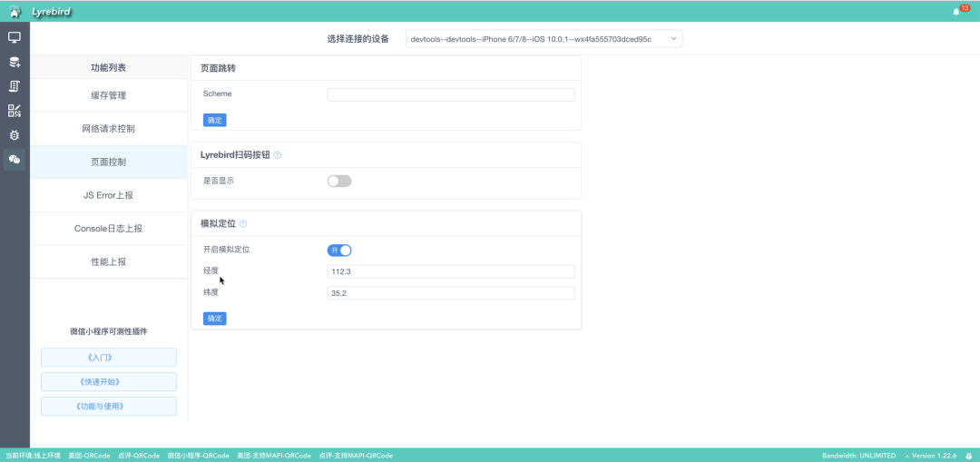This screenshot has width=980, height=462.
Task: Click help icon beside Lyrebird扫码按钮
Action: (278, 155)
